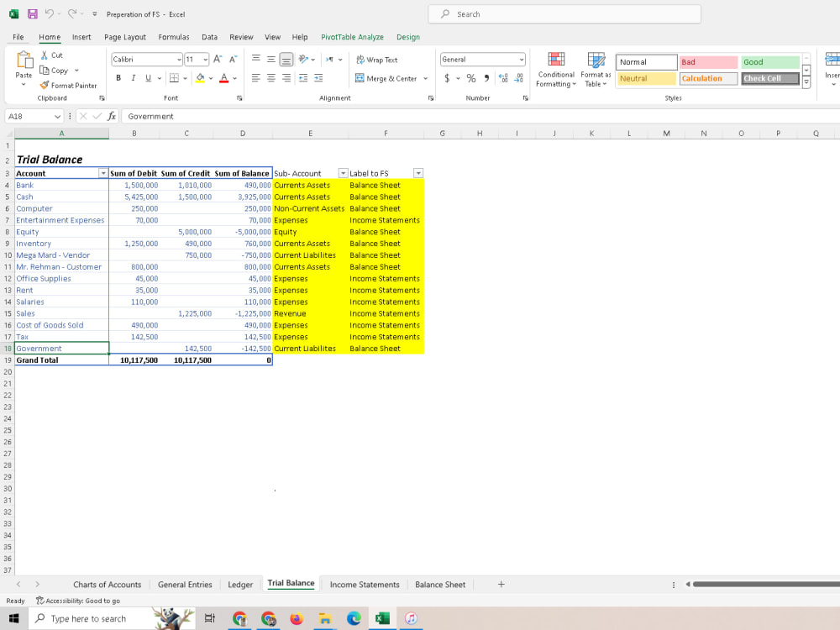Screen dimensions: 840x630
Task: Open the font size dropdown
Action: tap(205, 60)
